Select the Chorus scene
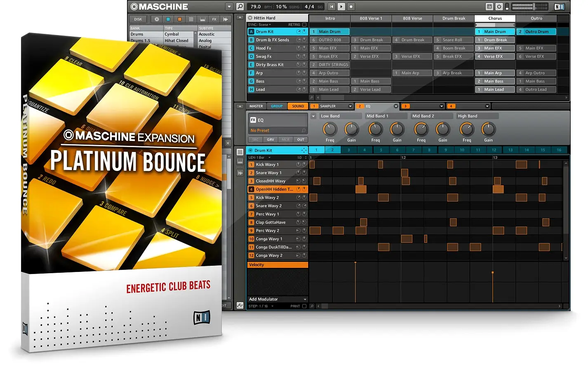Image resolution: width=588 pixels, height=370 pixels. pos(495,19)
